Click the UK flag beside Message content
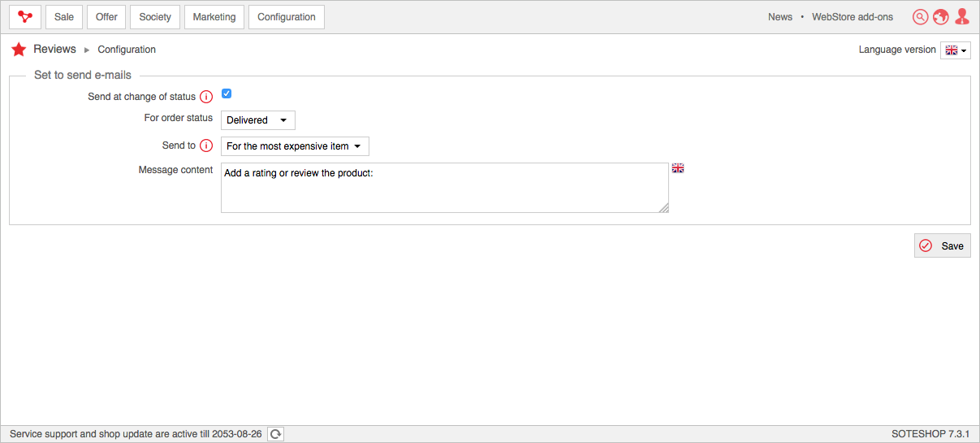The image size is (980, 443). (x=678, y=168)
